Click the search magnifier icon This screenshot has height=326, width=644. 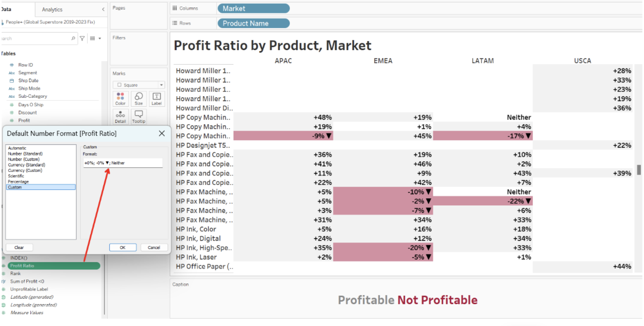73,38
